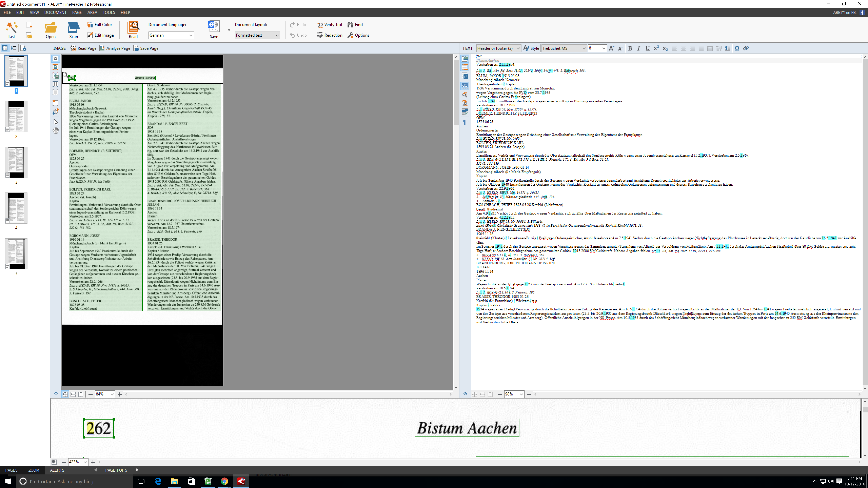Insert special character with Omega icon
The height and width of the screenshot is (488, 868).
tap(737, 48)
